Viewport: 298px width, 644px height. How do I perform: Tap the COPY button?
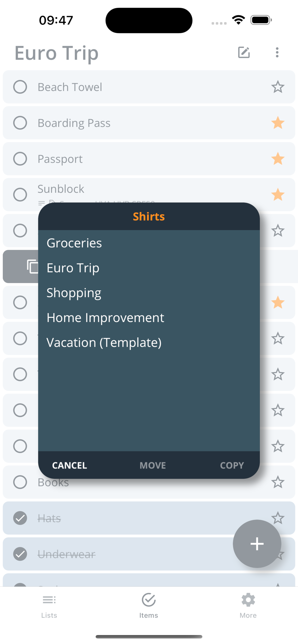232,466
